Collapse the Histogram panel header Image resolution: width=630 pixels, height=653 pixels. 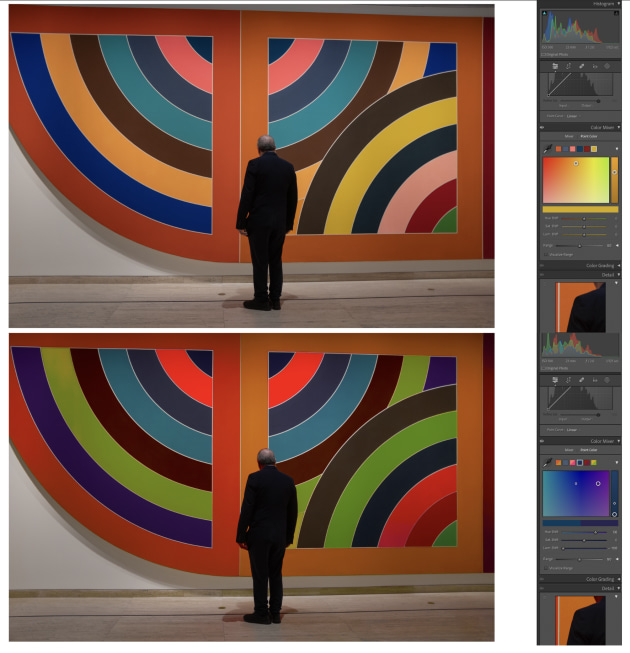(618, 4)
